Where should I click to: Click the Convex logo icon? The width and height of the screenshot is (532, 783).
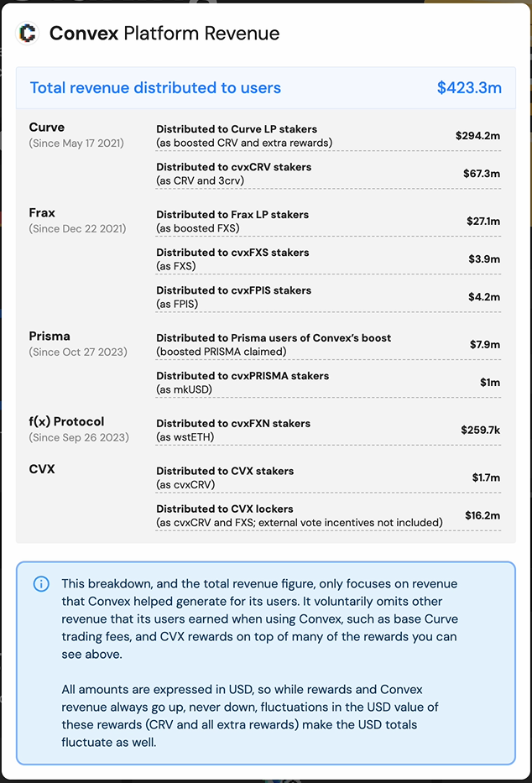(x=27, y=34)
